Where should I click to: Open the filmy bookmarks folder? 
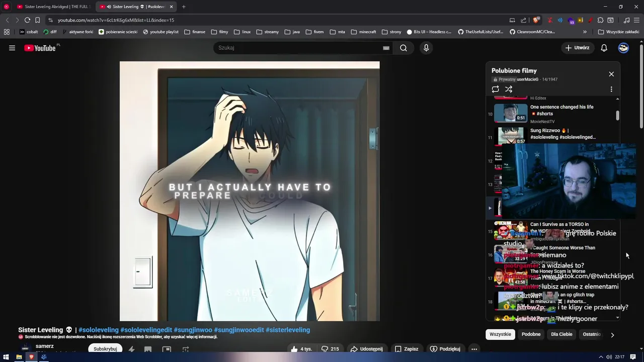219,32
